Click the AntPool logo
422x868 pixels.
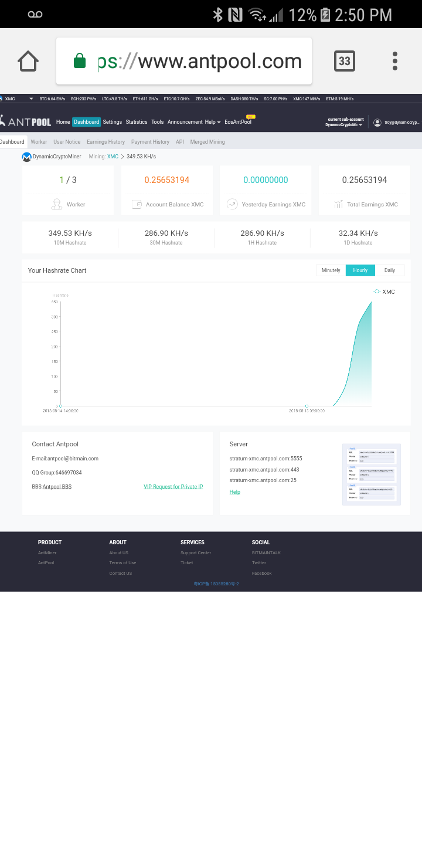coord(26,122)
